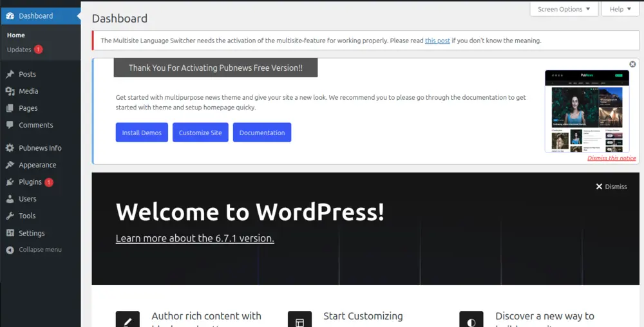Image resolution: width=644 pixels, height=327 pixels.
Task: Click the Collapse menu label
Action: pos(40,250)
